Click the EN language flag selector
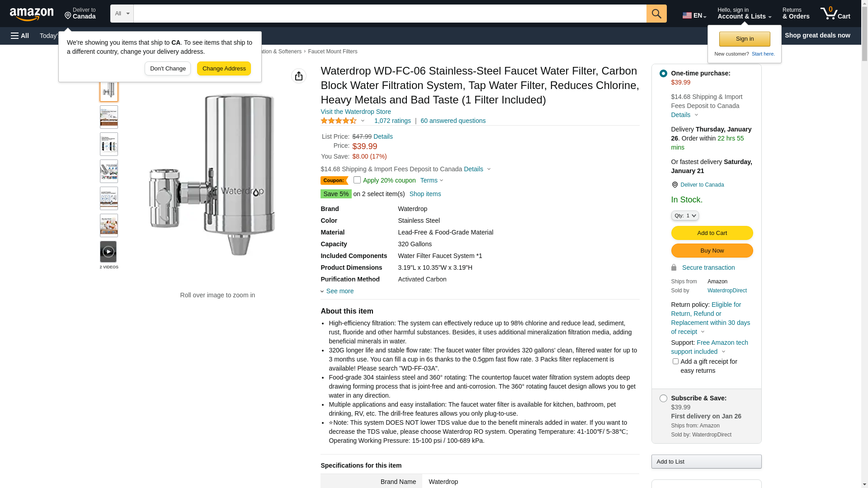Viewport: 868px width, 488px height. 694,15
